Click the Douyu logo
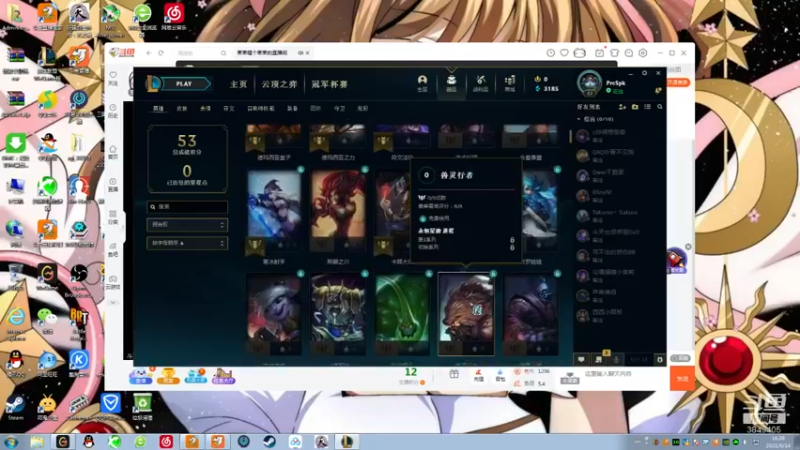 click(x=122, y=53)
